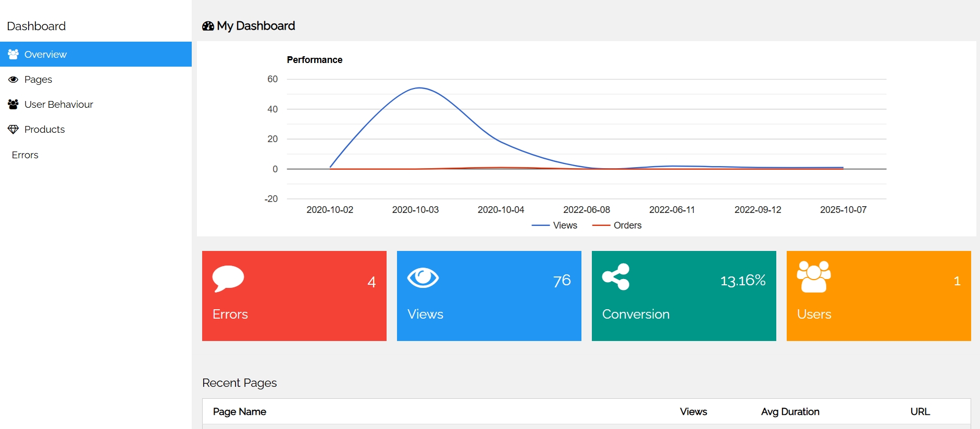This screenshot has width=980, height=429.
Task: Click the speech bubble icon on Errors card
Action: (228, 279)
